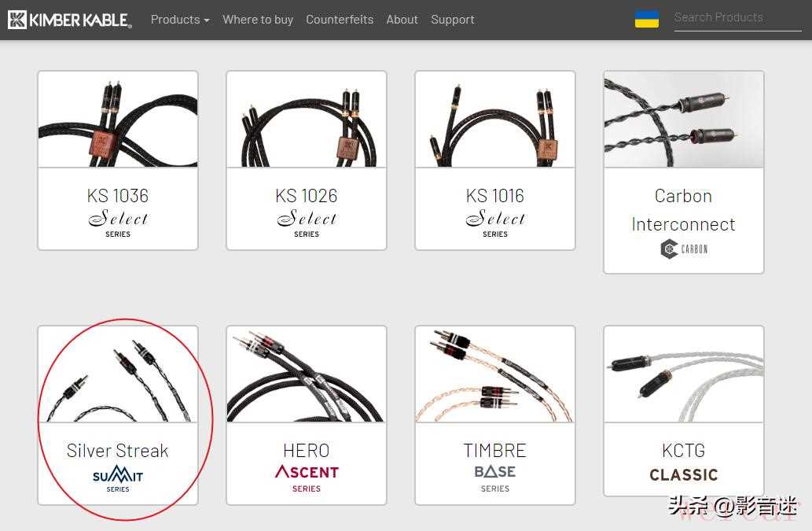Viewport: 812px width, 531px height.
Task: Click the Ukraine flag icon
Action: pyautogui.click(x=646, y=20)
